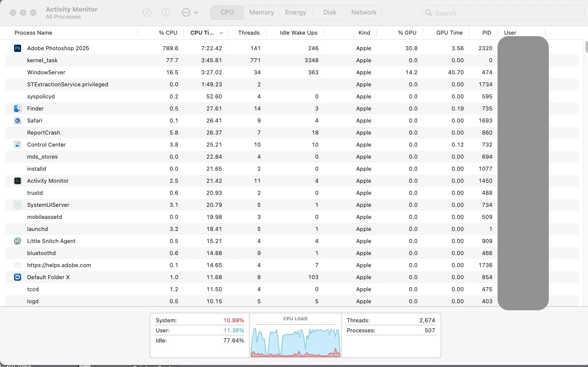This screenshot has height=367, width=588.
Task: Sort by GPU Time column header
Action: point(449,33)
